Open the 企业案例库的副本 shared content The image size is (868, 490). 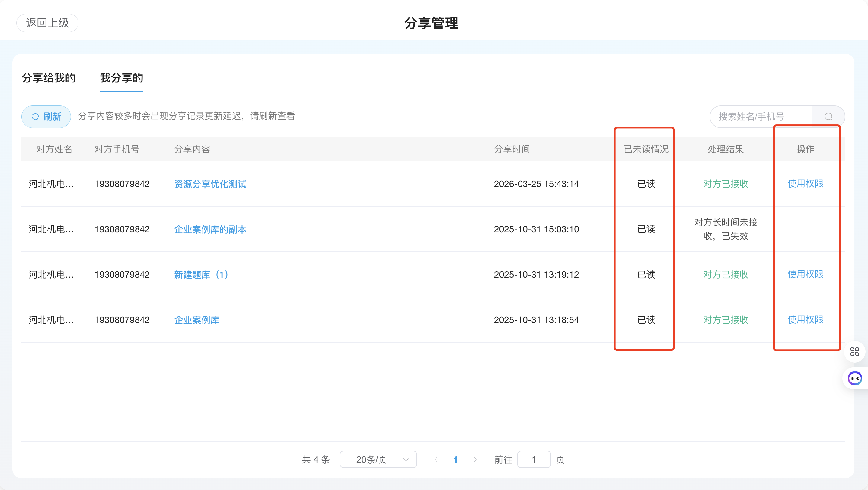click(x=210, y=229)
